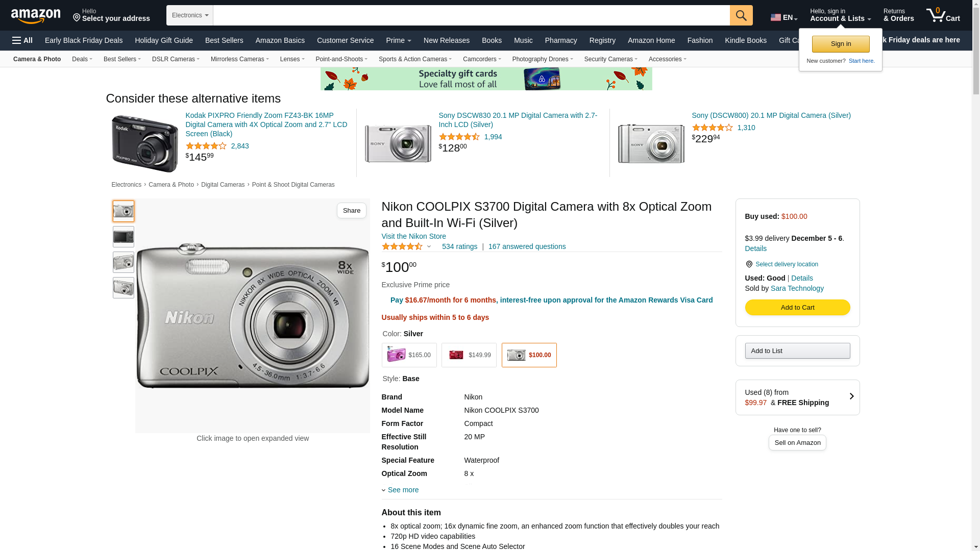This screenshot has width=980, height=551.
Task: Click the star rating for the Nikon camera
Action: click(402, 247)
